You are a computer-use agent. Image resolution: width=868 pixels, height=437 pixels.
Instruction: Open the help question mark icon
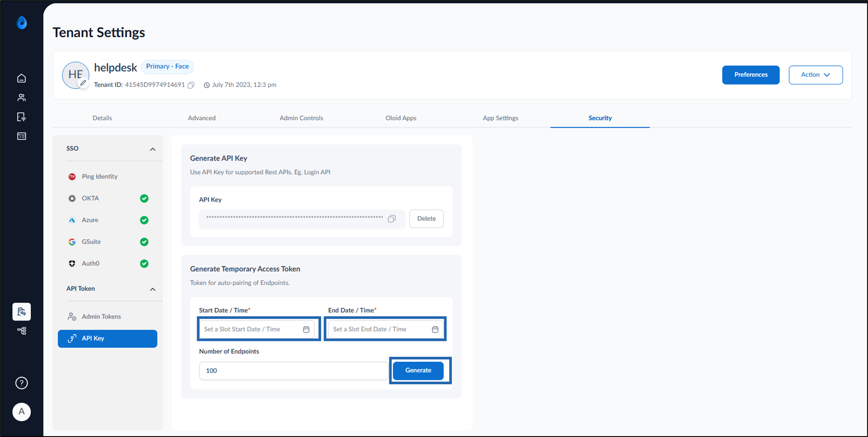click(x=22, y=383)
